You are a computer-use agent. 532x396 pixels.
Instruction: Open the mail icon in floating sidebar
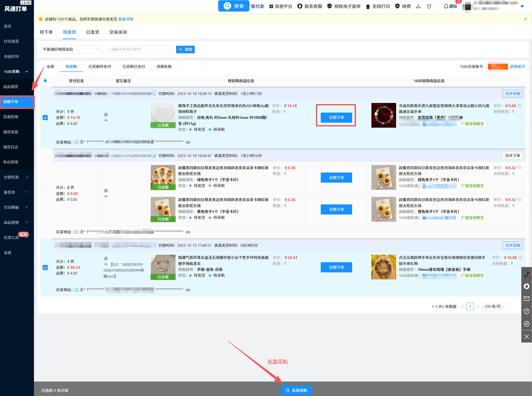pos(527,299)
